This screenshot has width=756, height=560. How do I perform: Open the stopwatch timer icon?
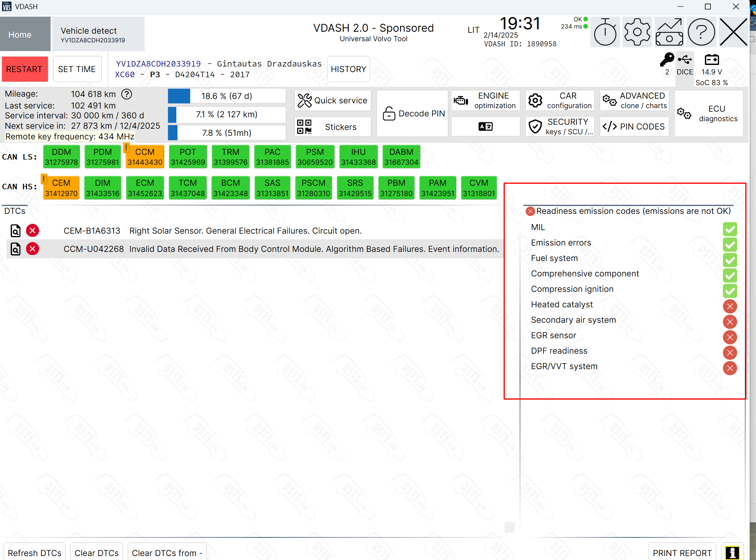[x=605, y=32]
